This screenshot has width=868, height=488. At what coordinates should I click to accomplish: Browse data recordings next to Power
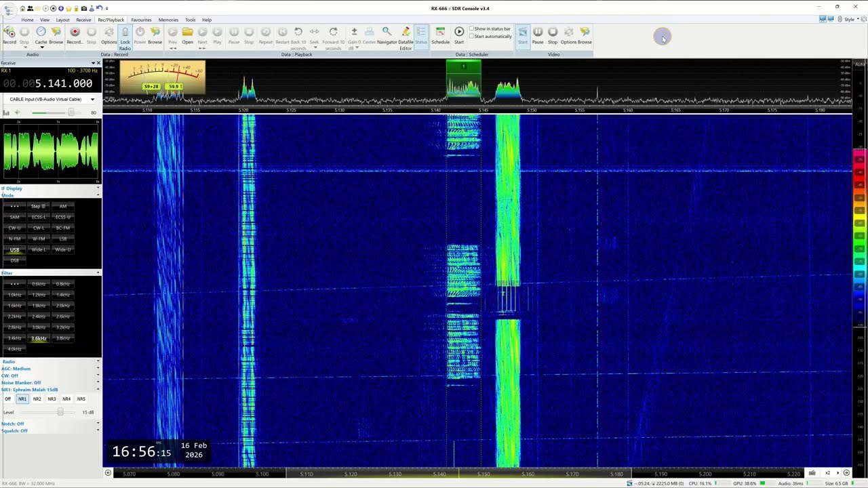[x=155, y=35]
